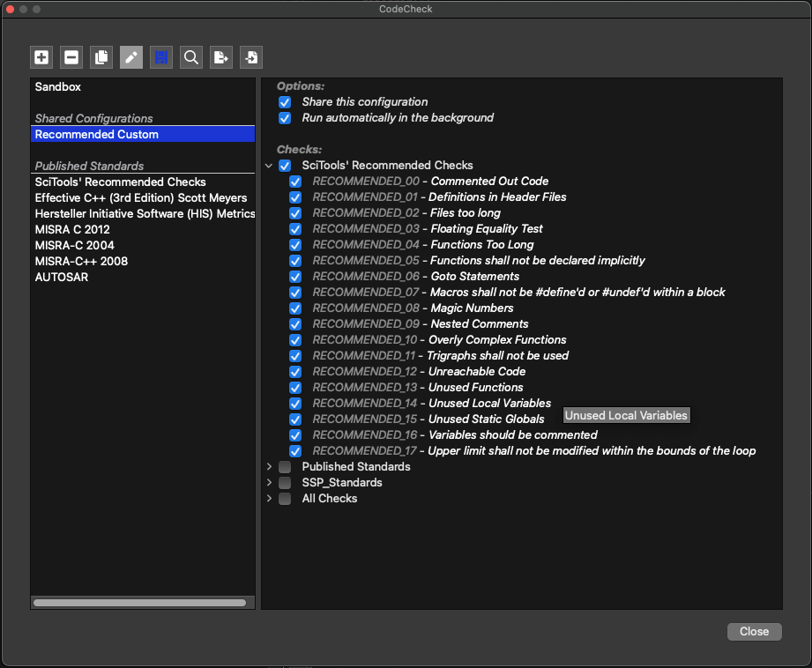Expand the SSP_Standards tree node
Image resolution: width=812 pixels, height=668 pixels.
pos(269,483)
